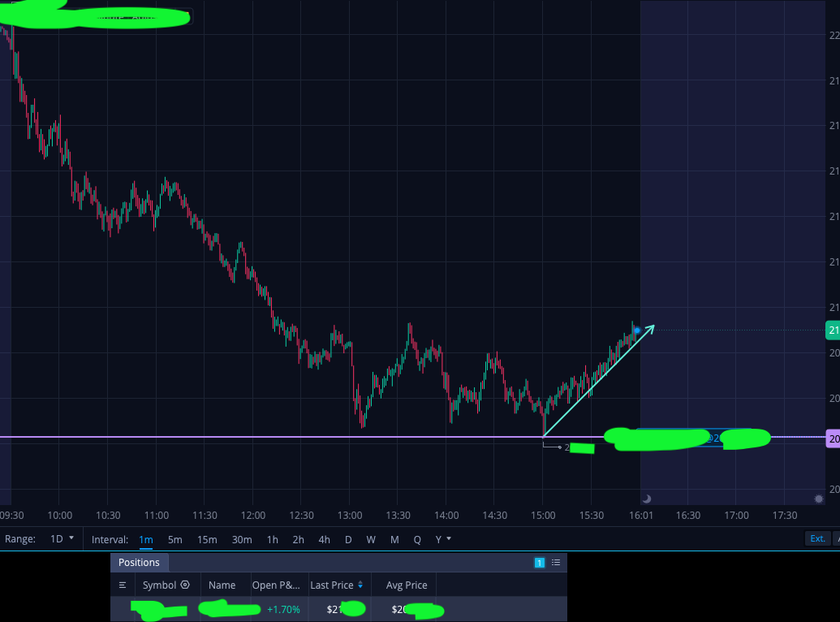Open the Range 1D dropdown
The width and height of the screenshot is (840, 622).
tap(62, 539)
